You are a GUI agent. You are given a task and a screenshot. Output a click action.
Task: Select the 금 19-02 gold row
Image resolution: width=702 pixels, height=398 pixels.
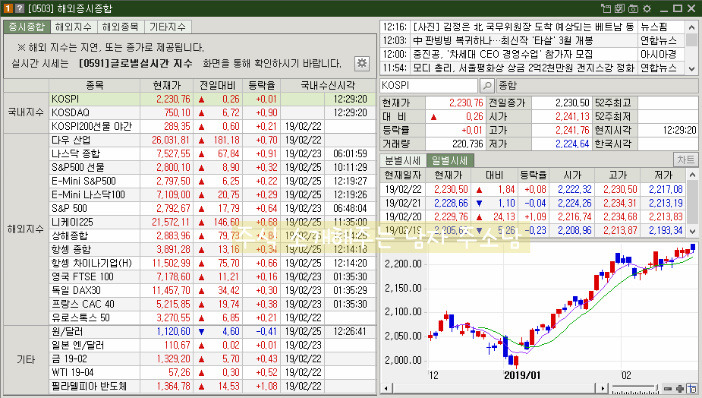pyautogui.click(x=212, y=359)
